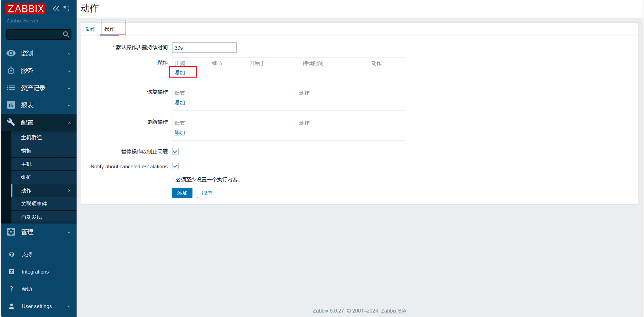Screen dimensions: 644x317
Task: Expand the 监测 menu chevron
Action: tap(69, 54)
